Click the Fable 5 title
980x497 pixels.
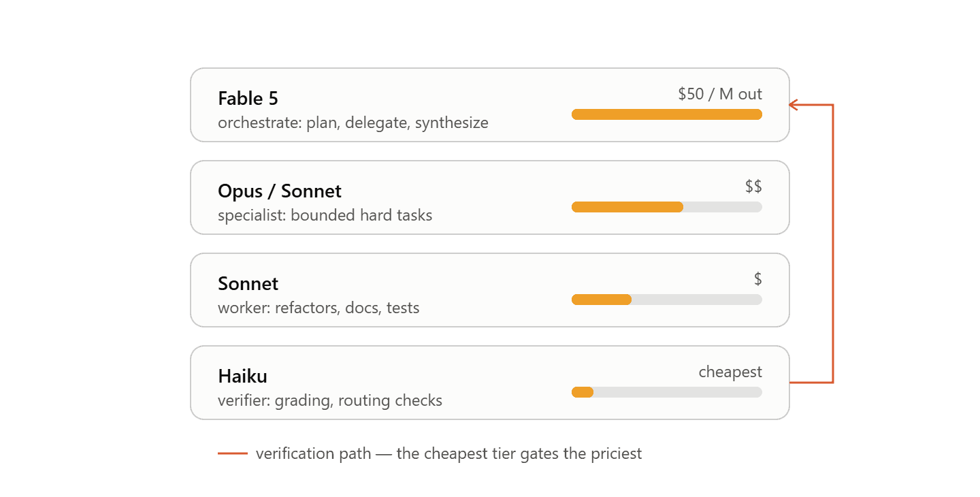pyautogui.click(x=248, y=98)
